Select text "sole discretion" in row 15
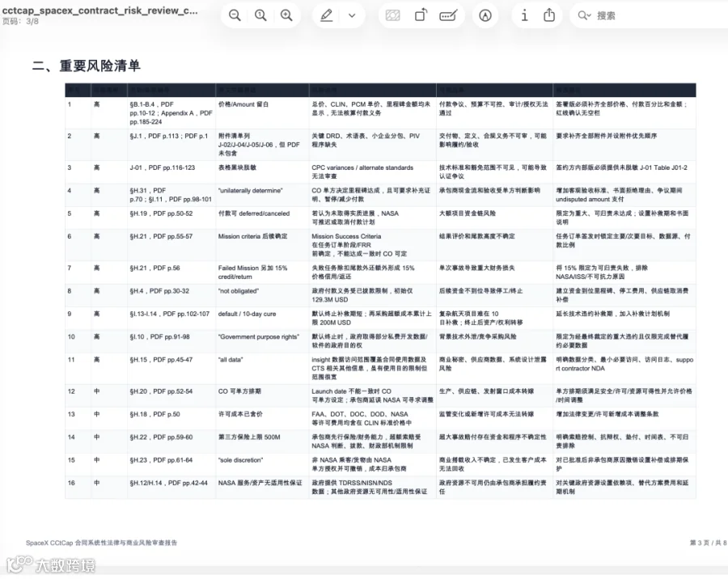Screen dimensions: 728x579 (x=240, y=459)
